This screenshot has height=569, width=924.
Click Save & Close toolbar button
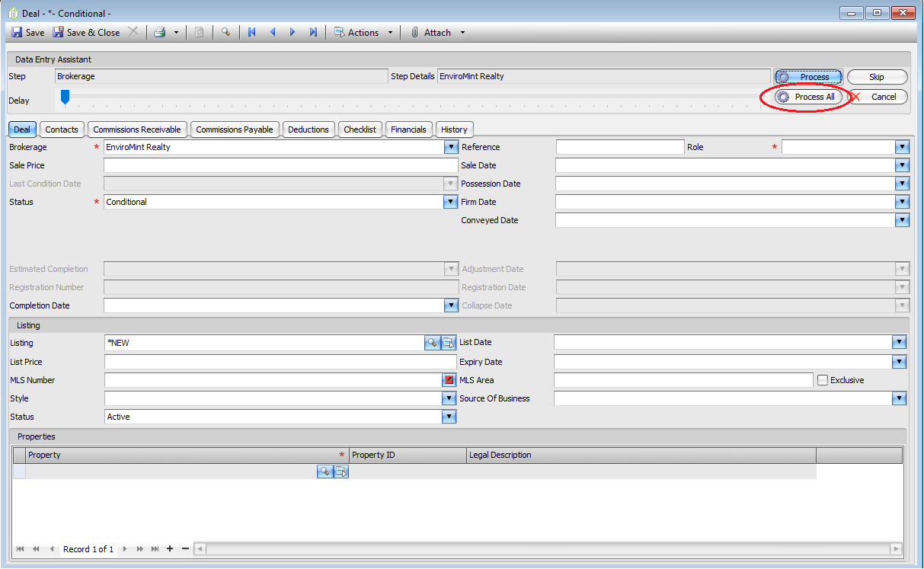click(x=86, y=32)
